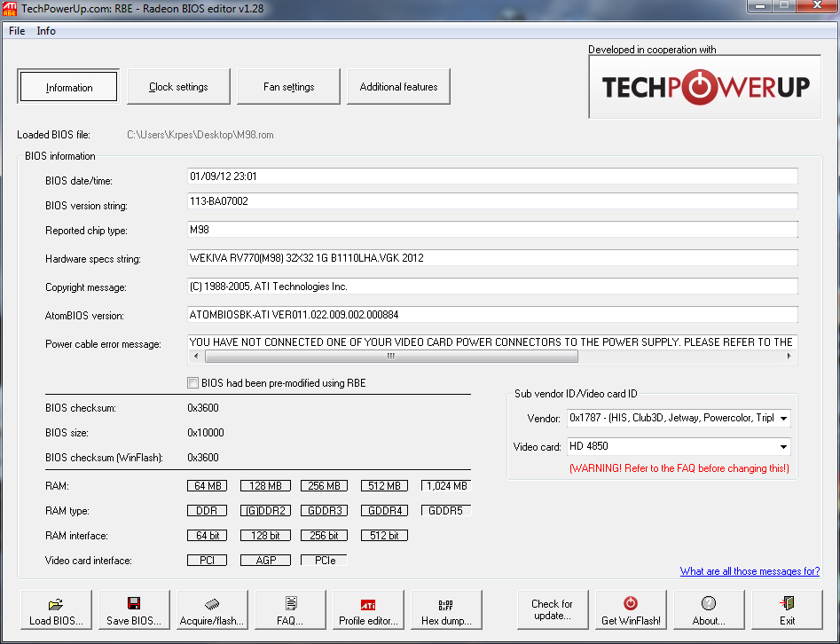Click the power cable message horizontal scrollbar
840x644 pixels.
[x=391, y=357]
